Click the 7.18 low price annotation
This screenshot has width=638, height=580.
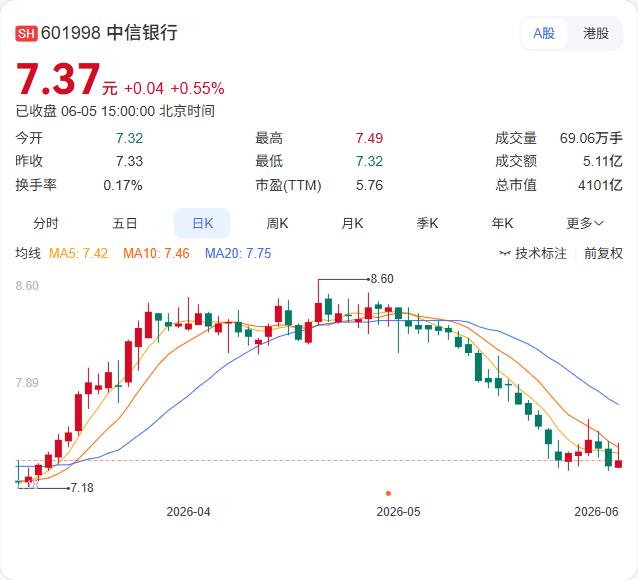pos(82,488)
